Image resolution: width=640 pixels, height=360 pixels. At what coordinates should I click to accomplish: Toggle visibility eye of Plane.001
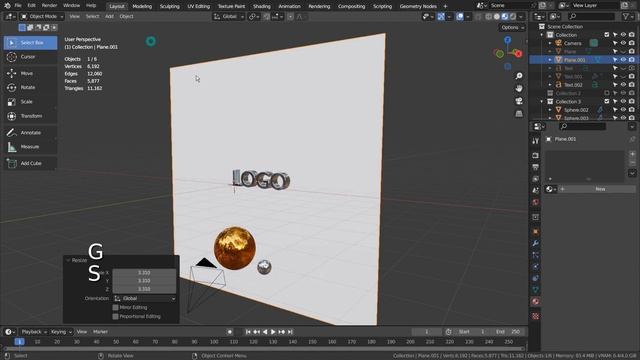coord(623,60)
